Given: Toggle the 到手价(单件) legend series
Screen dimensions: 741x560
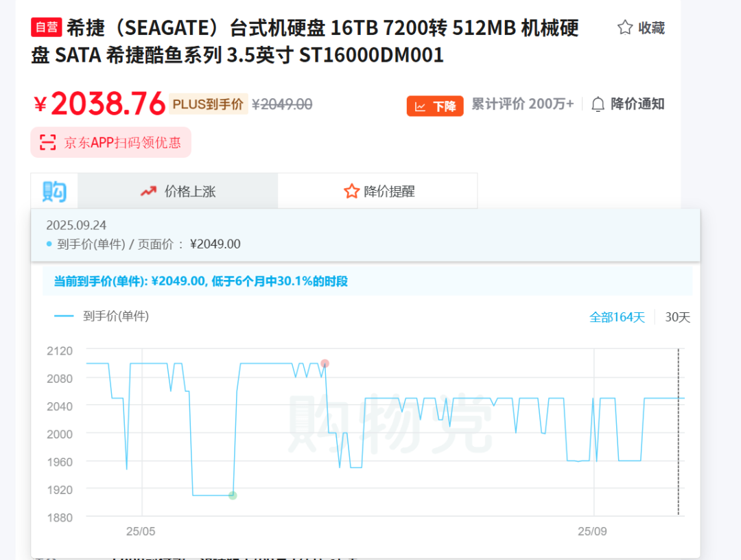Looking at the screenshot, I should (102, 316).
